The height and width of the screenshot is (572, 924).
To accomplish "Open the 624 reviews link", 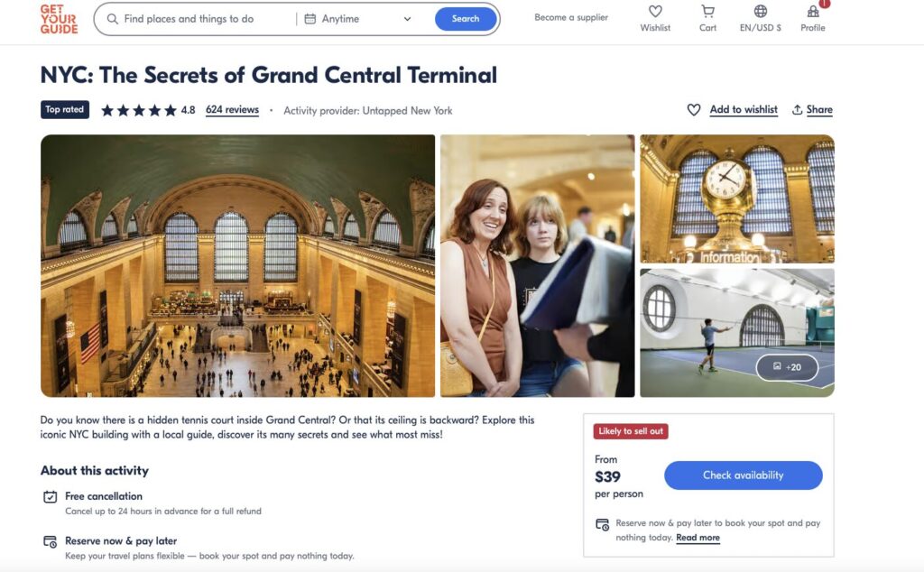I will coord(232,109).
